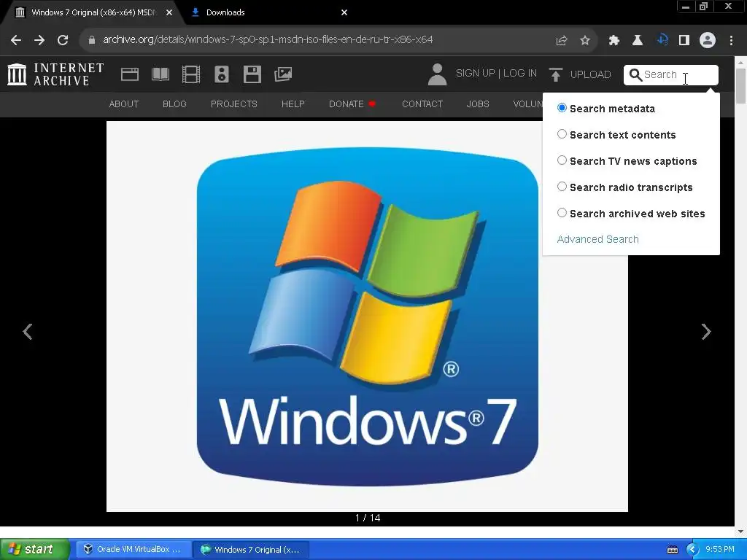This screenshot has width=747, height=560.
Task: Click the Internet Archive logo
Action: tap(55, 74)
